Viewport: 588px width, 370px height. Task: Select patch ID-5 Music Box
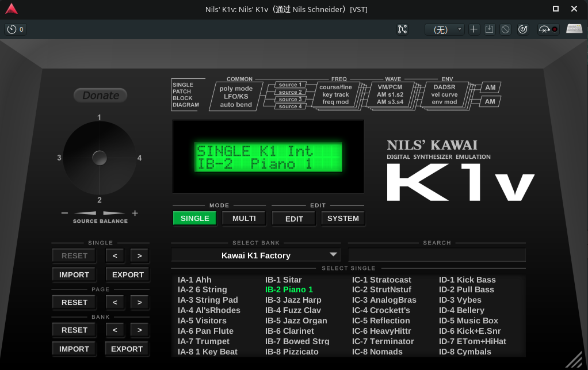pyautogui.click(x=468, y=321)
